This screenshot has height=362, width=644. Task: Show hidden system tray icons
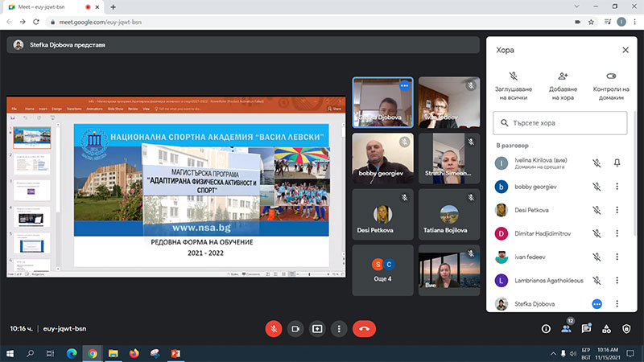(x=553, y=353)
